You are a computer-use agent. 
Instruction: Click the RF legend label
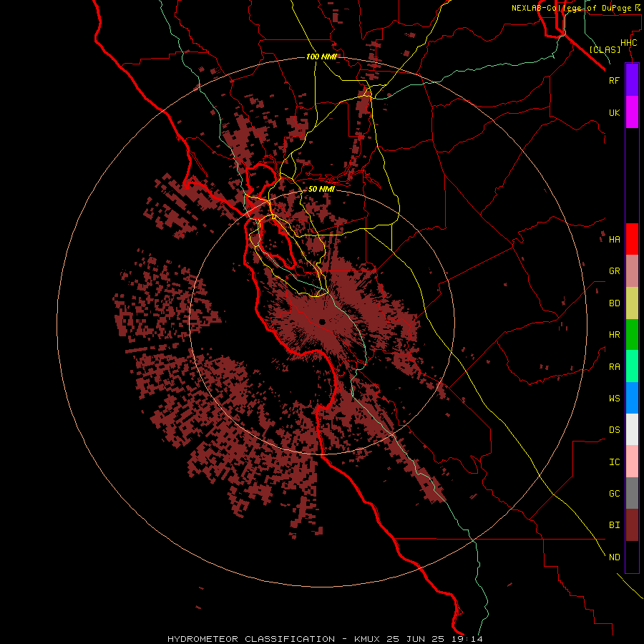coord(614,80)
